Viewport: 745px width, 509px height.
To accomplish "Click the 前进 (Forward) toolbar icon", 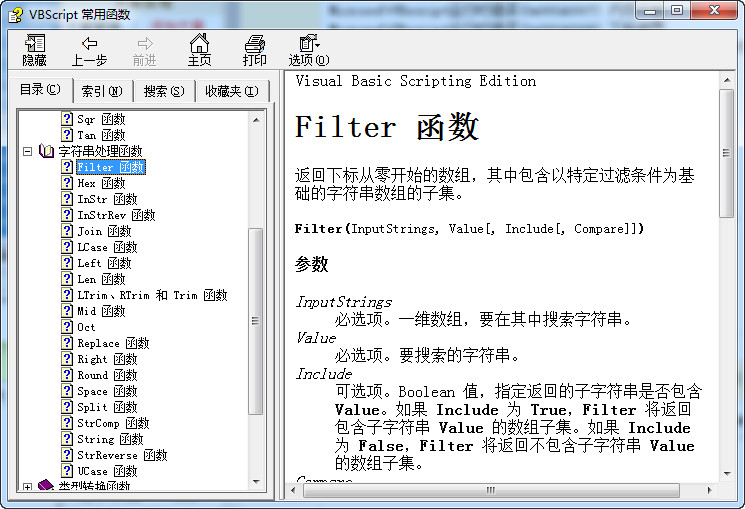I will click(144, 50).
